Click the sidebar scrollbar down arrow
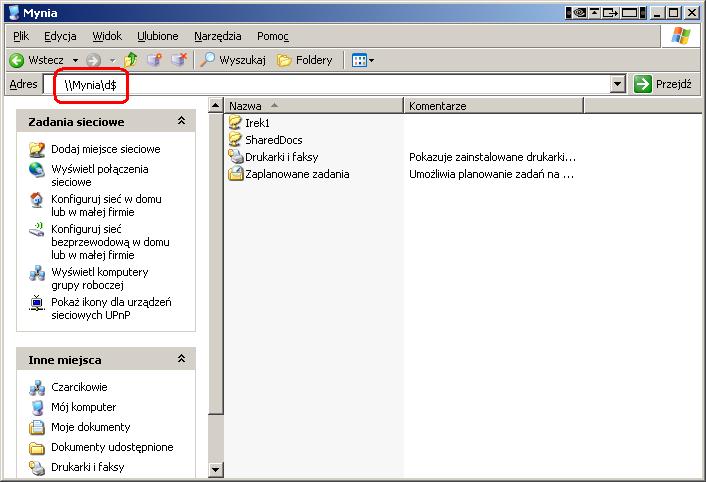This screenshot has width=706, height=482. point(216,469)
